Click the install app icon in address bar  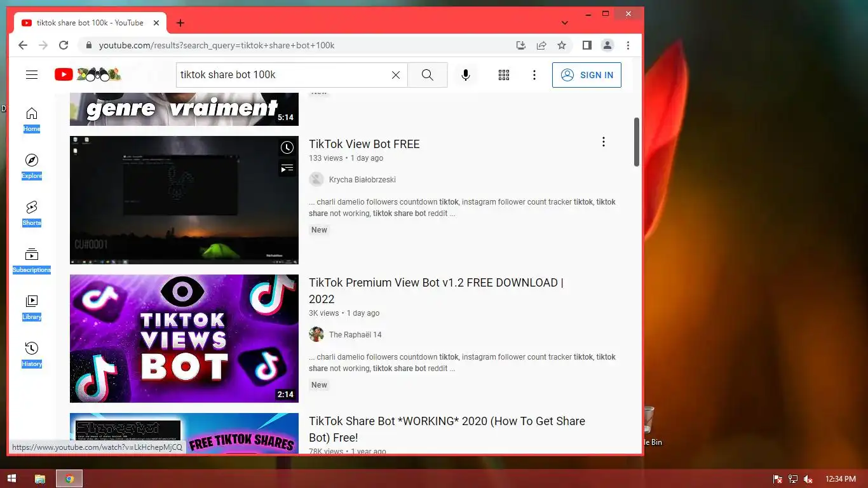pyautogui.click(x=521, y=45)
